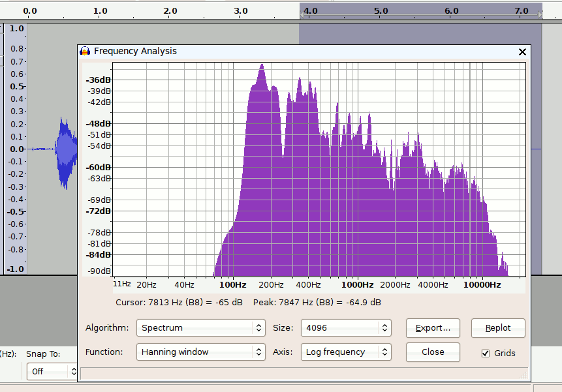Image resolution: width=562 pixels, height=392 pixels.
Task: Change the Axis dropdown from Log frequency
Action: pos(346,352)
